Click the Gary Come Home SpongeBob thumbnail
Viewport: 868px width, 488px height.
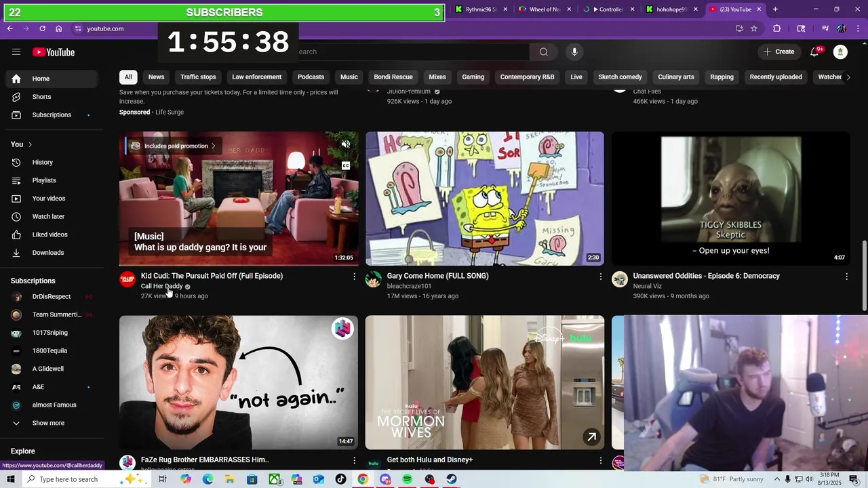click(x=485, y=199)
